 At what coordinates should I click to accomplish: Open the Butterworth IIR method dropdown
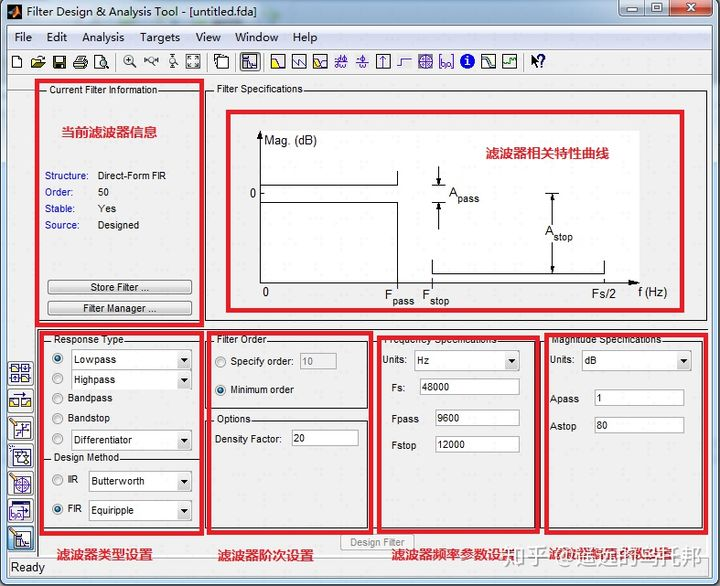pos(184,482)
